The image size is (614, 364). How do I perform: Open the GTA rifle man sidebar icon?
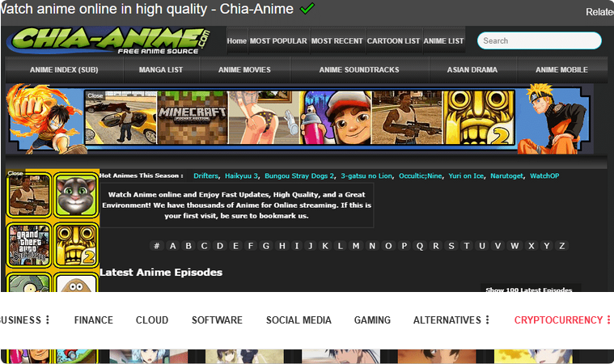pyautogui.click(x=29, y=195)
